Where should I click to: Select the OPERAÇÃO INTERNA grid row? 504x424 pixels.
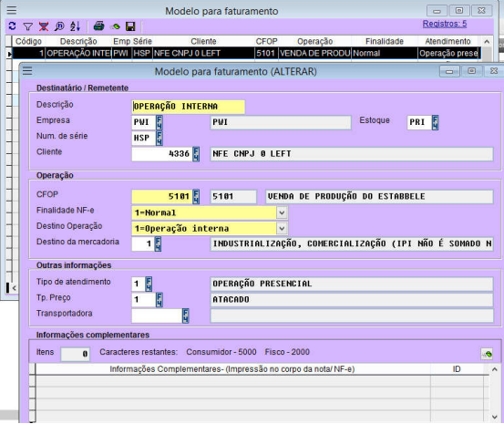(x=246, y=53)
